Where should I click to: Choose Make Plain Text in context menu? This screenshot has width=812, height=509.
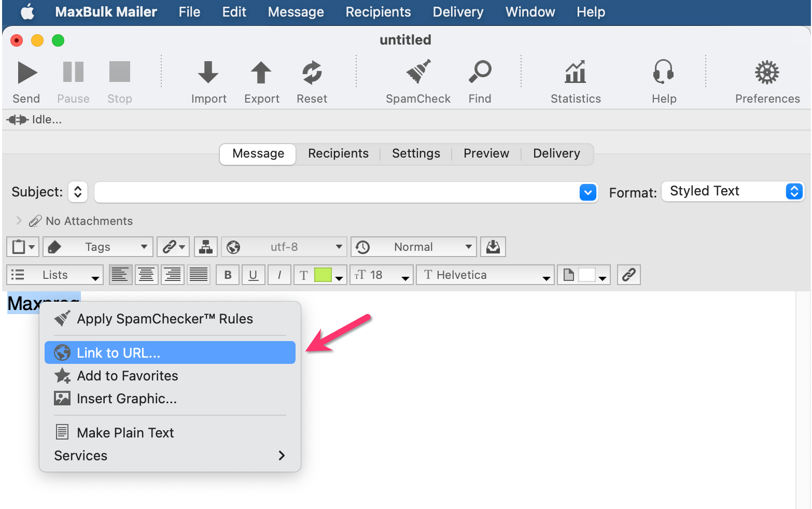170,433
